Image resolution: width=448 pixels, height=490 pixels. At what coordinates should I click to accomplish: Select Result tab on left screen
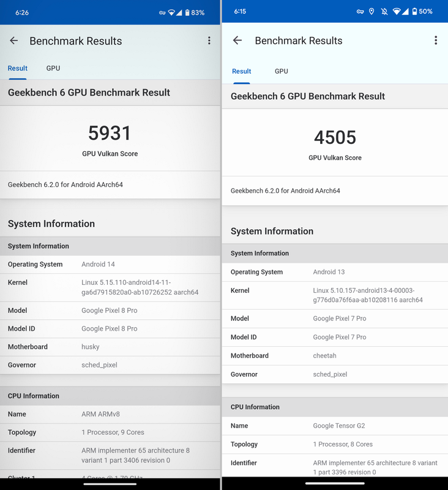click(x=18, y=69)
